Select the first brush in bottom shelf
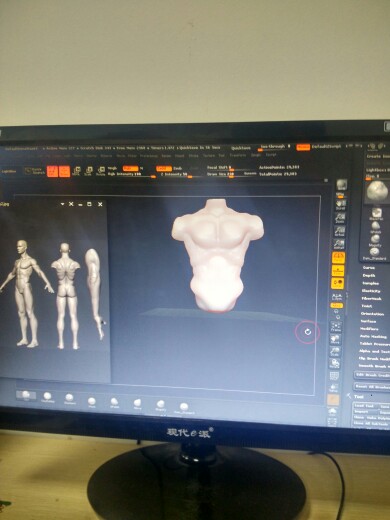390x520 pixels. click(26, 395)
